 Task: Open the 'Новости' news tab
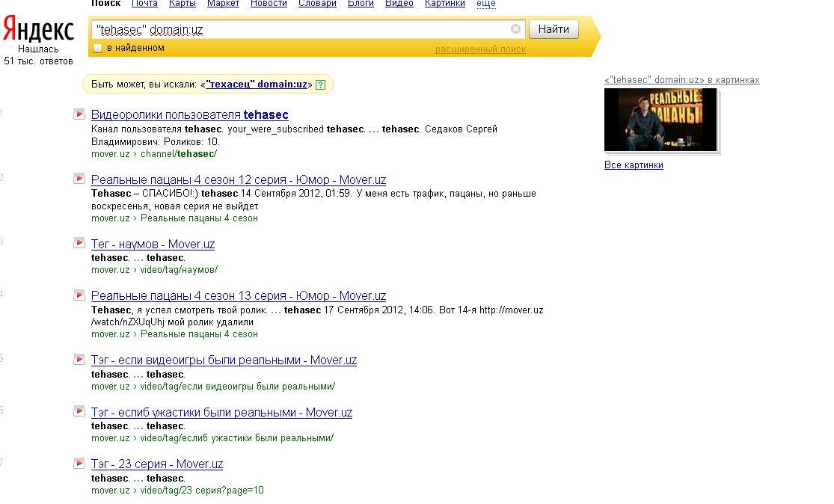[269, 4]
